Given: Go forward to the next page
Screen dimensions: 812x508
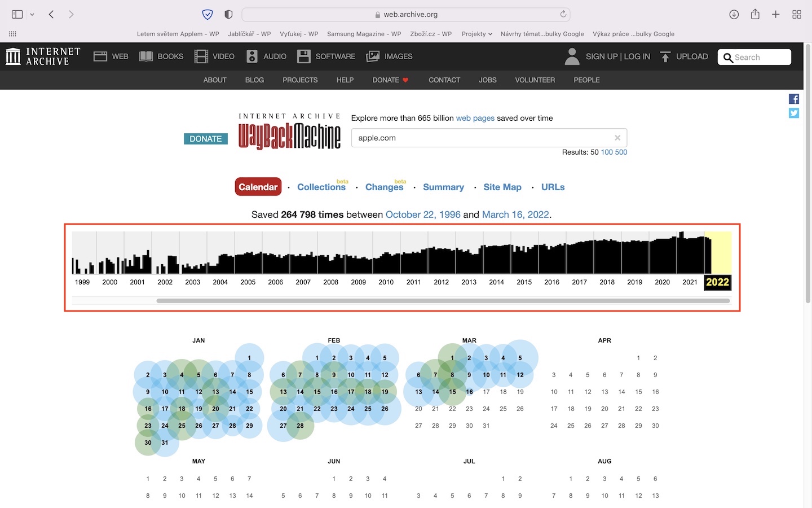Looking at the screenshot, I should click(71, 14).
